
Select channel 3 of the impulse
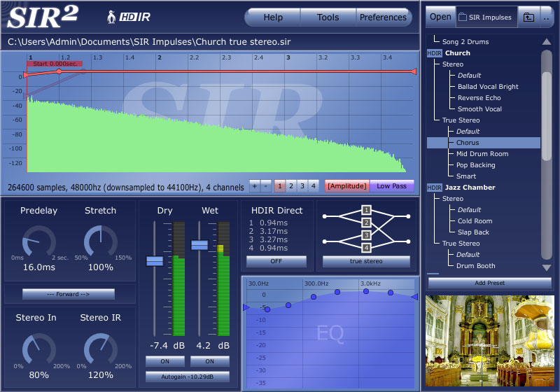tap(302, 186)
